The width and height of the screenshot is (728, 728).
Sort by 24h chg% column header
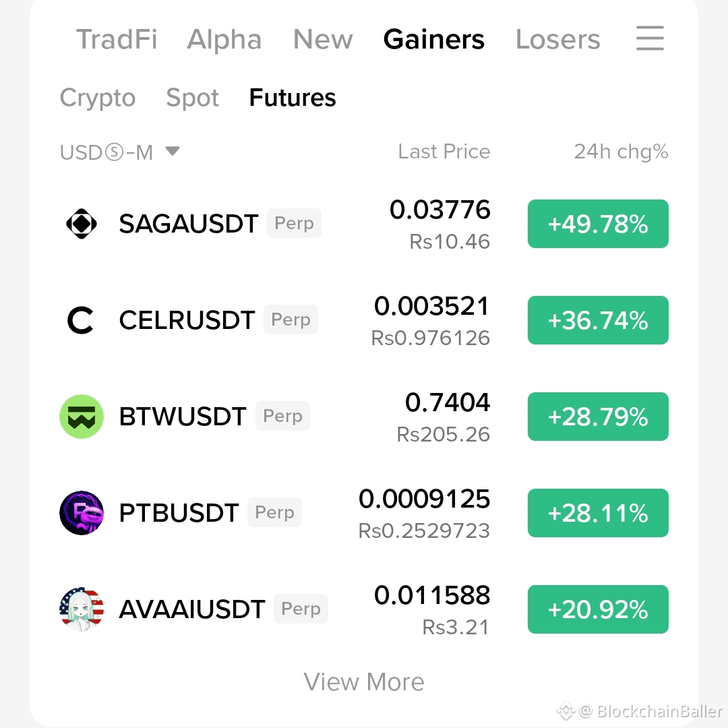(621, 152)
